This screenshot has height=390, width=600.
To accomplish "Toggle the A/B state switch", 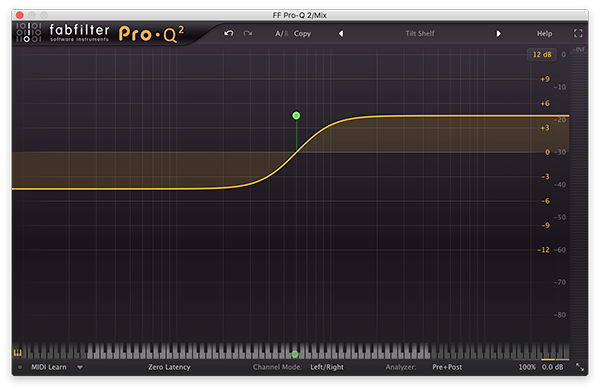I will pos(281,34).
